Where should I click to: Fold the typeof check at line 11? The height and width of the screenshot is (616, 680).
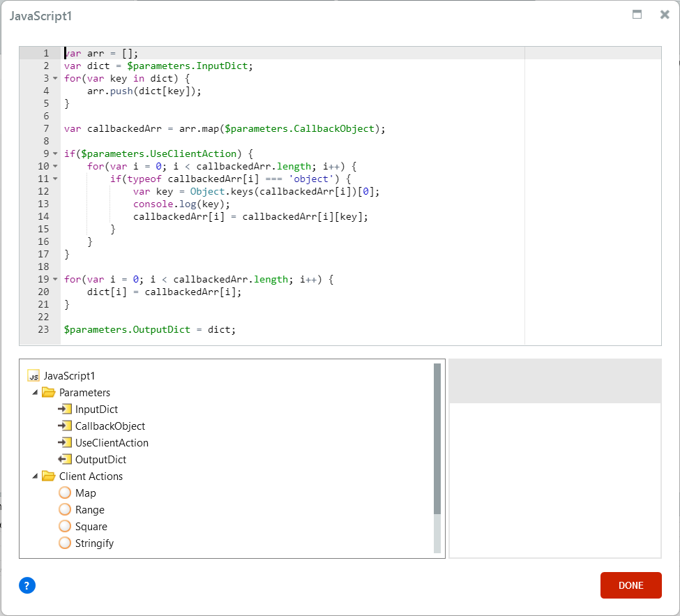[55, 179]
